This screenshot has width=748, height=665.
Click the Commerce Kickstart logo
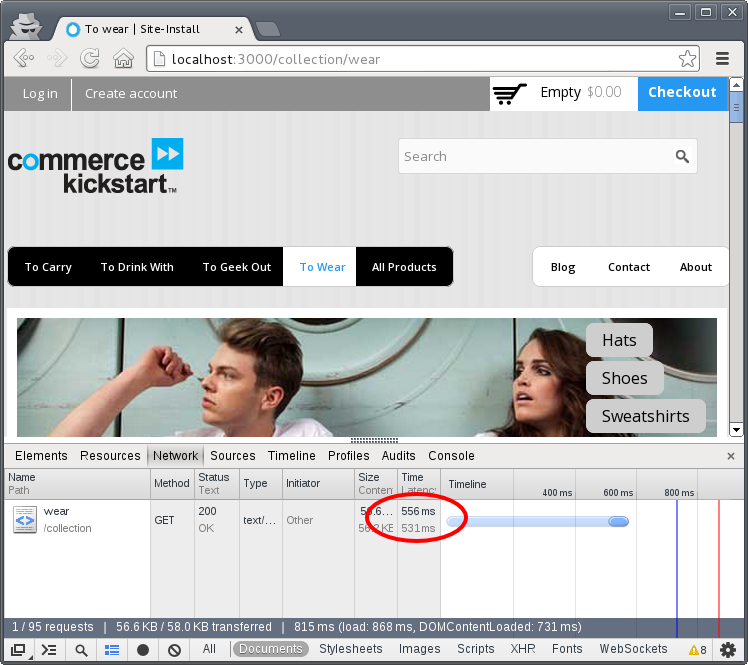pyautogui.click(x=95, y=166)
